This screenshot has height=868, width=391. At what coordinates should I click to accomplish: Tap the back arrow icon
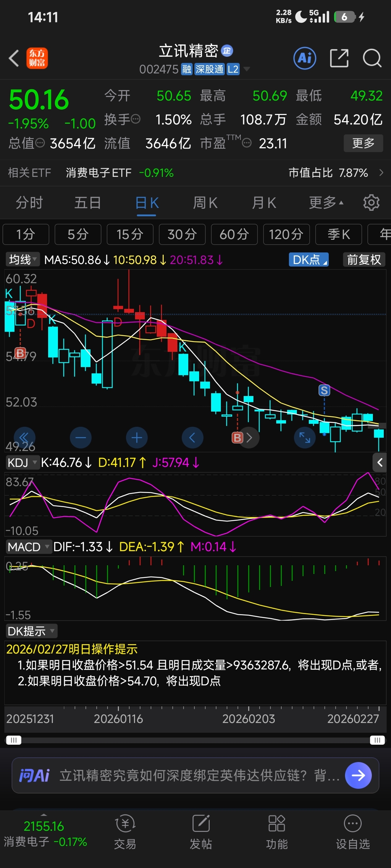pos(14,58)
